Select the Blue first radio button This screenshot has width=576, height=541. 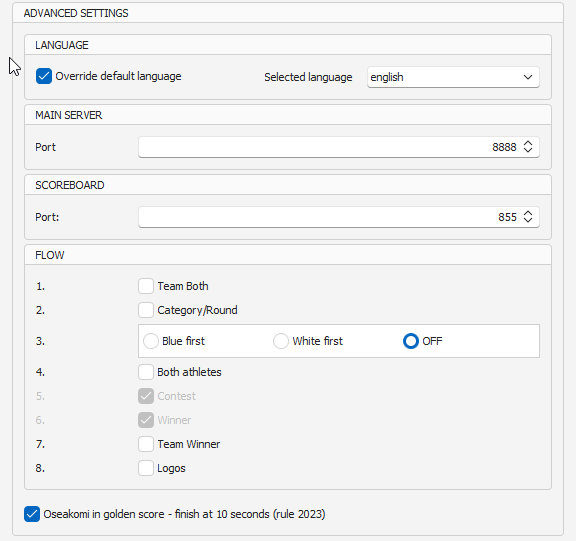(151, 341)
